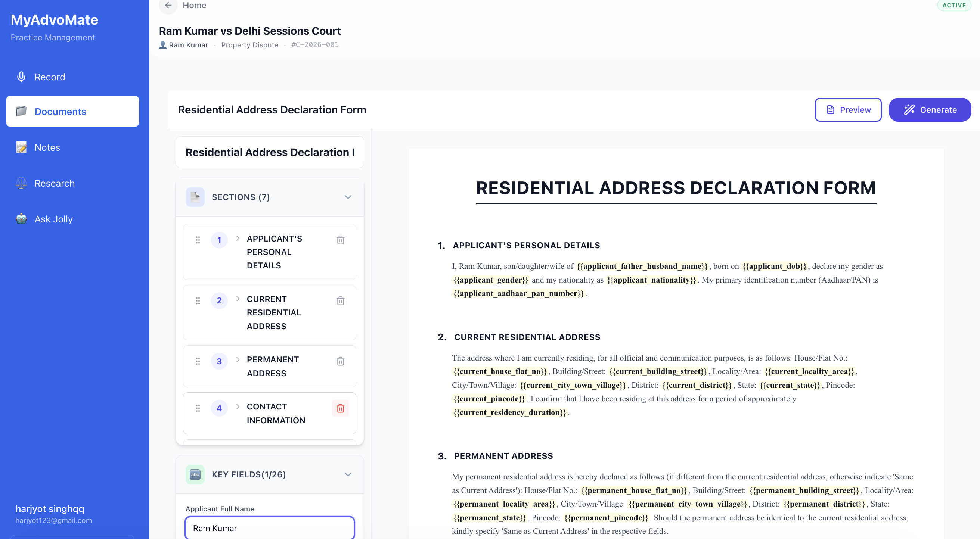Viewport: 980px width, 539px height.
Task: Click the drag handle of Current Residential Address
Action: click(198, 300)
